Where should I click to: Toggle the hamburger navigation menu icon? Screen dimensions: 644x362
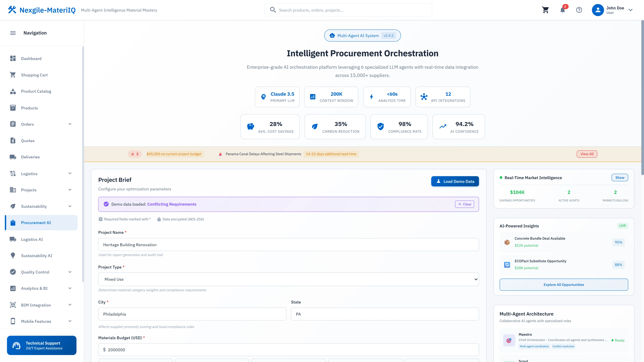(13, 33)
